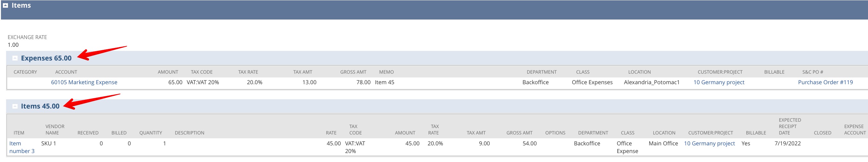
Task: Click the Gross Amt value 78.00
Action: pyautogui.click(x=363, y=82)
